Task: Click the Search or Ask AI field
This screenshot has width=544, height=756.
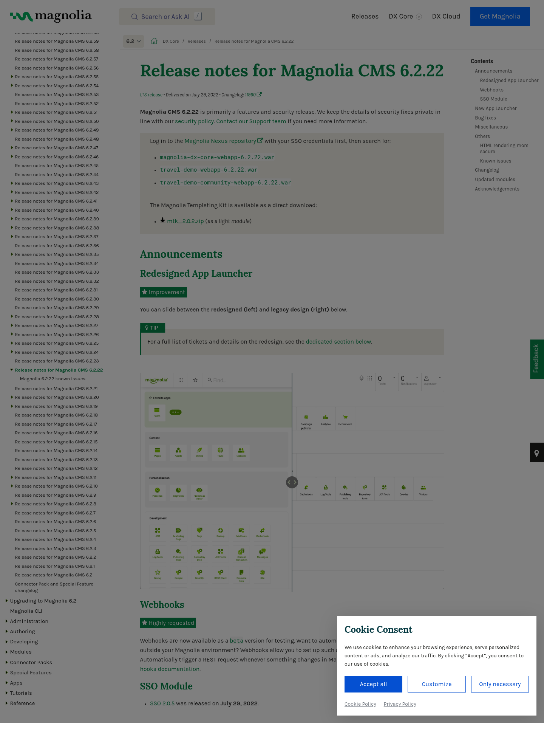Action: point(167,17)
